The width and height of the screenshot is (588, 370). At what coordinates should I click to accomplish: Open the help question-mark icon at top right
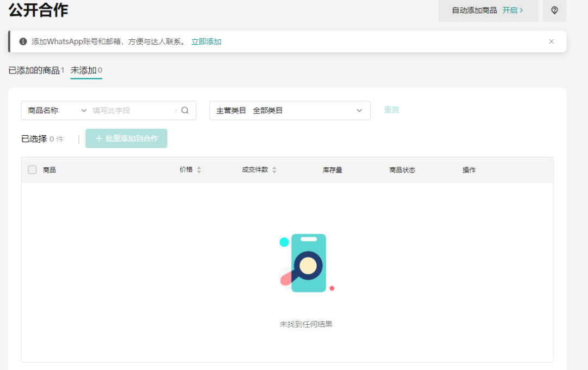click(x=554, y=11)
